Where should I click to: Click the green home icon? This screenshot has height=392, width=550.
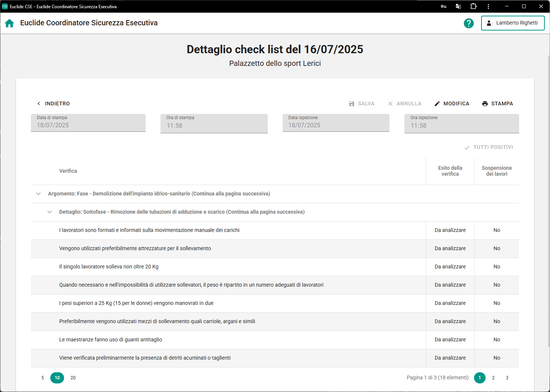9,23
